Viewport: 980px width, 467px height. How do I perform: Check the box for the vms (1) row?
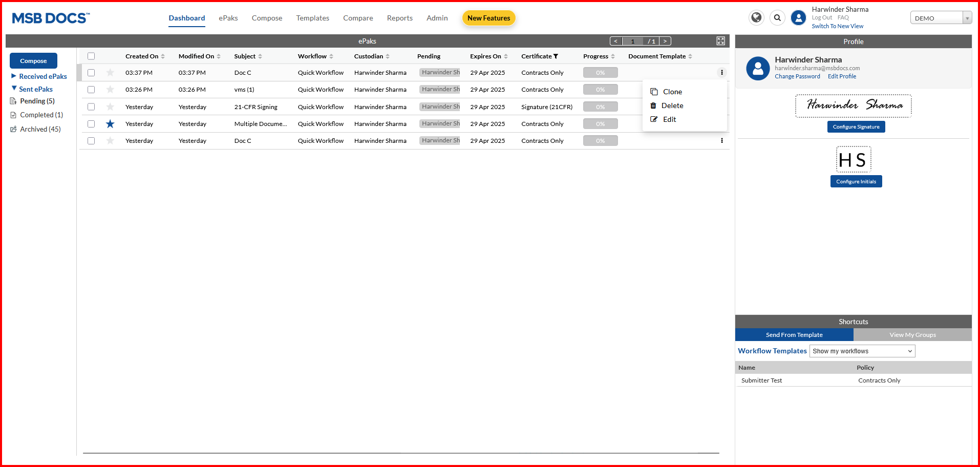91,90
